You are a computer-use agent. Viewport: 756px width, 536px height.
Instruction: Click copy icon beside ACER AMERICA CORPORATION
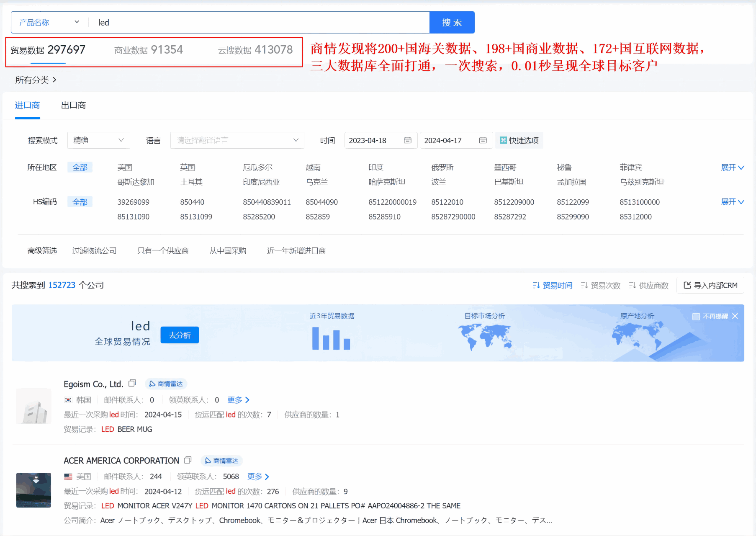click(188, 460)
